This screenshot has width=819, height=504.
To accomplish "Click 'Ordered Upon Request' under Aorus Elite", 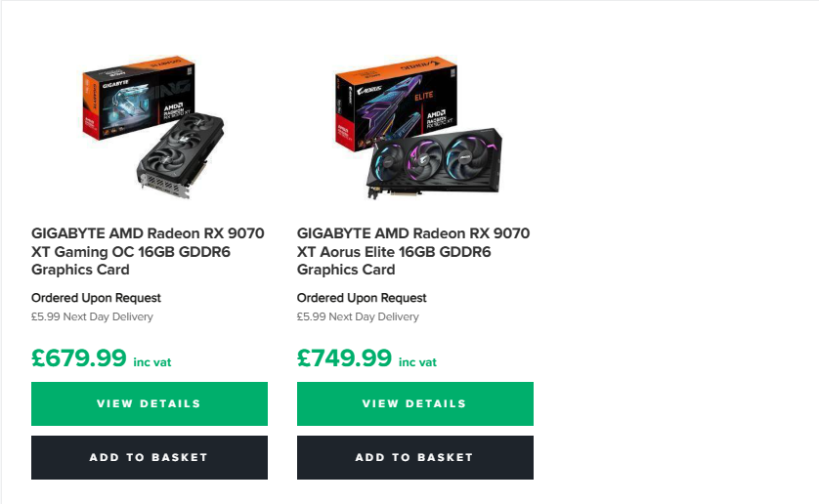I will 362,298.
